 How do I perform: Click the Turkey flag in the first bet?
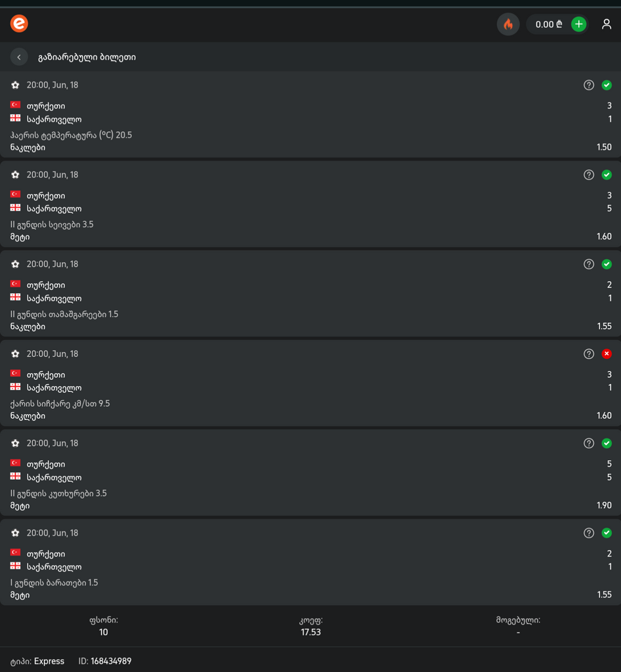[16, 105]
